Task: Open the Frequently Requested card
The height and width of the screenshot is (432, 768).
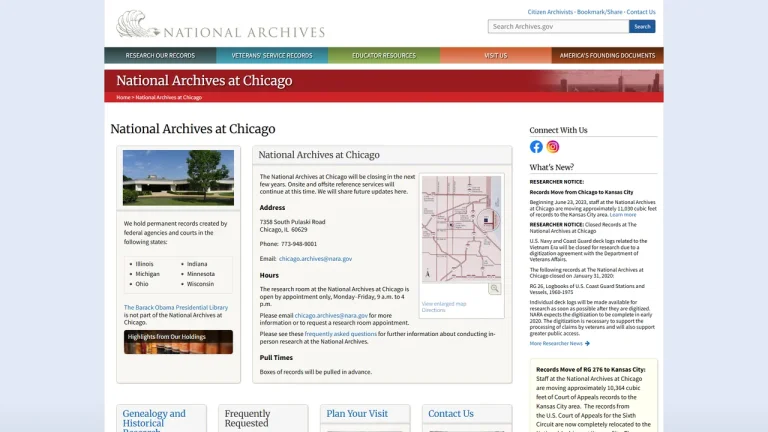Action: 247,418
